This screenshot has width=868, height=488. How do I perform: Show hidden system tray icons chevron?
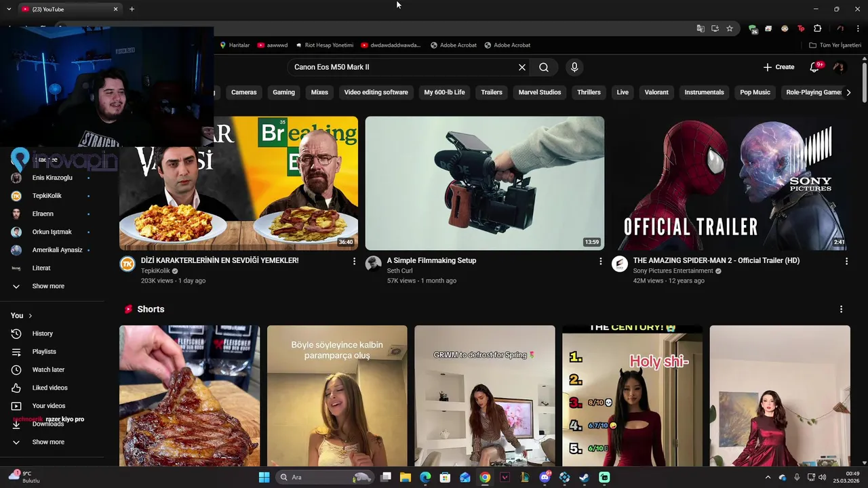point(768,477)
